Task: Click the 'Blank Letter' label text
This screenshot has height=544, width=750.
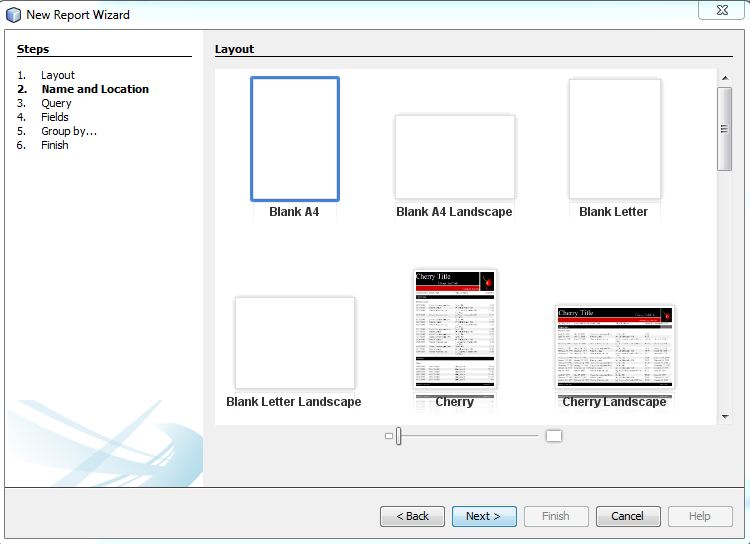Action: click(614, 211)
